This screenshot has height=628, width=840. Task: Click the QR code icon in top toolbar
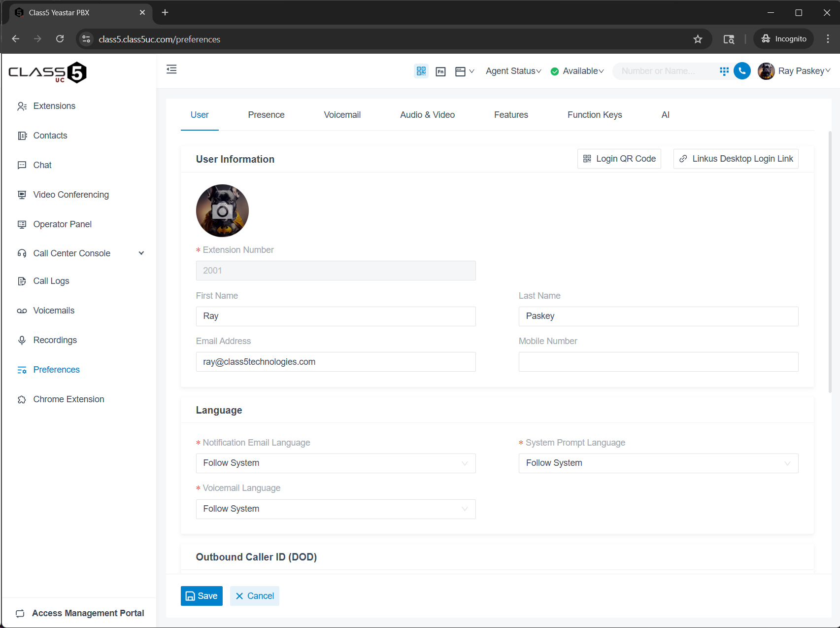coord(421,71)
